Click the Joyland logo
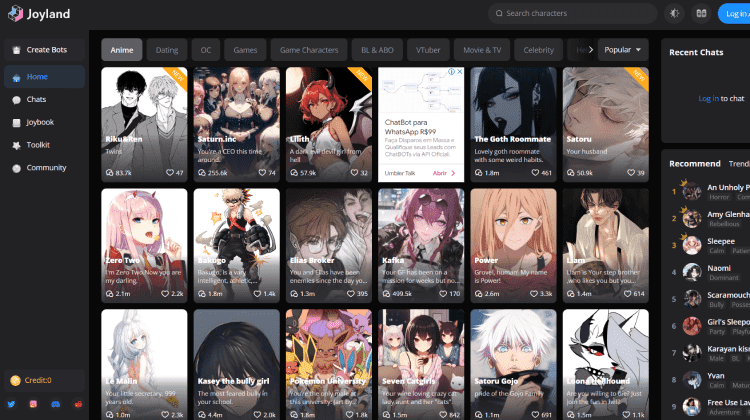Screen dimensions: 750x420 point(39,14)
